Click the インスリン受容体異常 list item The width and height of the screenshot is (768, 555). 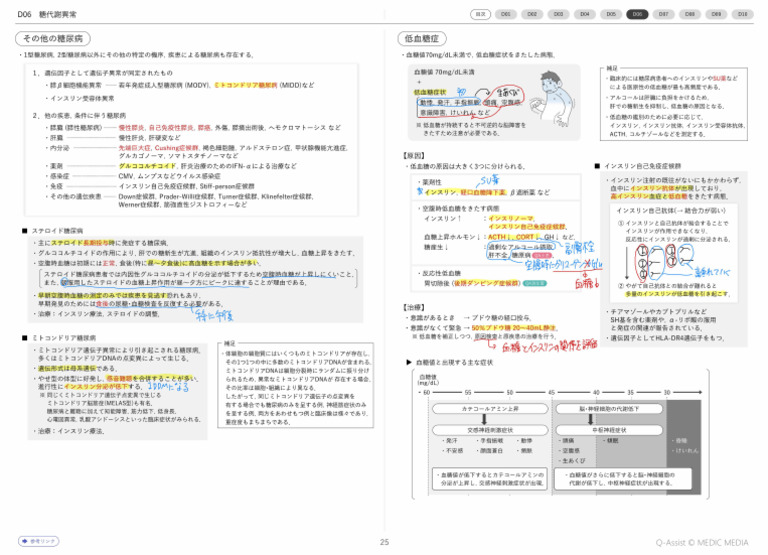[80, 98]
